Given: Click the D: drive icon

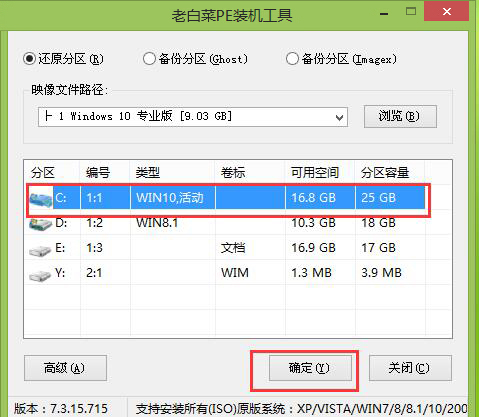Looking at the screenshot, I should (40, 223).
